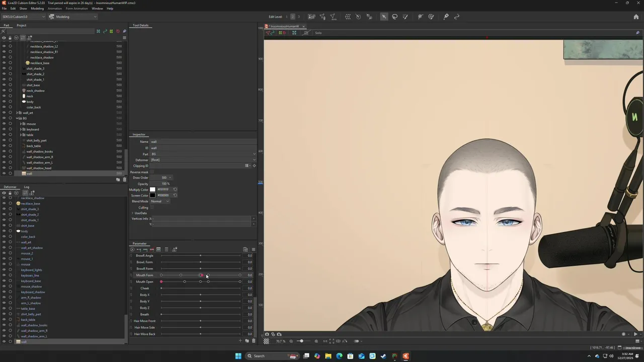Viewport: 644px width, 362px height.
Task: Delete selected part with trash icon
Action: coord(124,179)
